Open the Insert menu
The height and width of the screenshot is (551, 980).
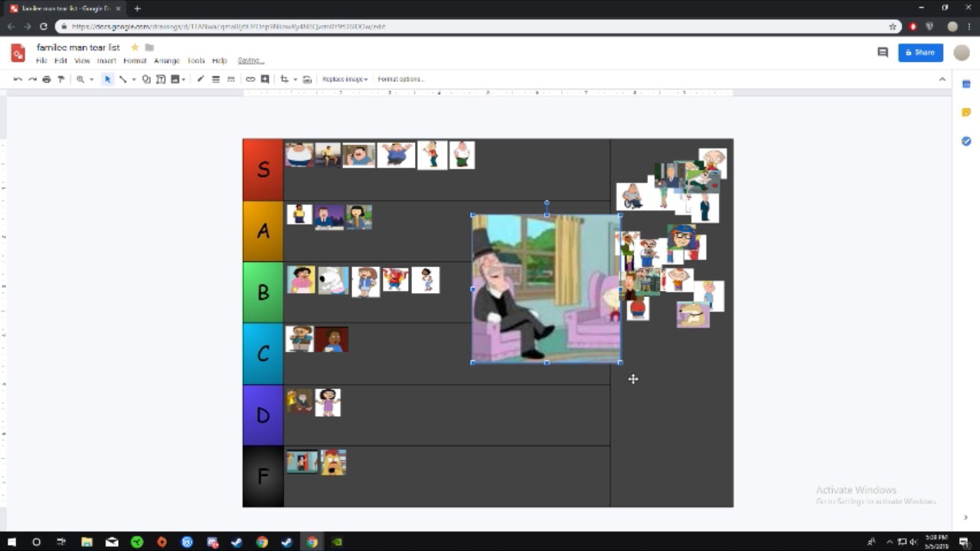tap(106, 60)
